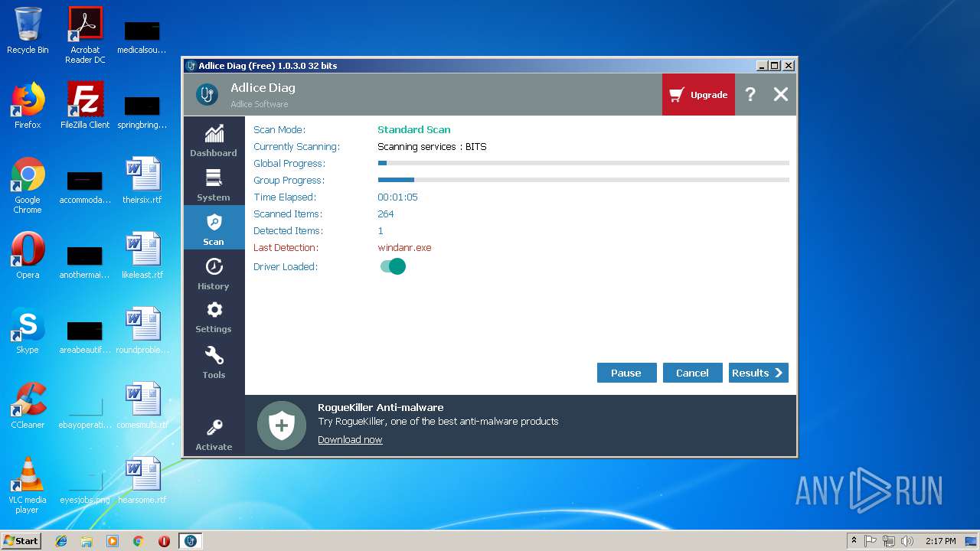
Task: Select Firefox desktop icon
Action: click(28, 106)
